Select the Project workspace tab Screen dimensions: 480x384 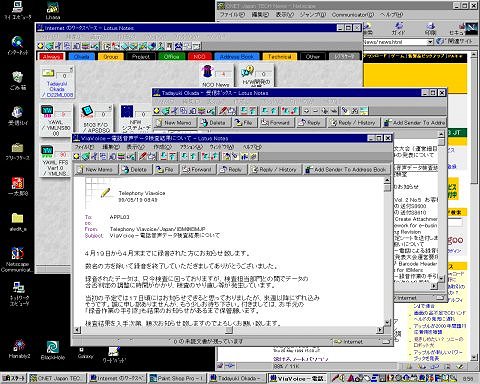tap(141, 57)
